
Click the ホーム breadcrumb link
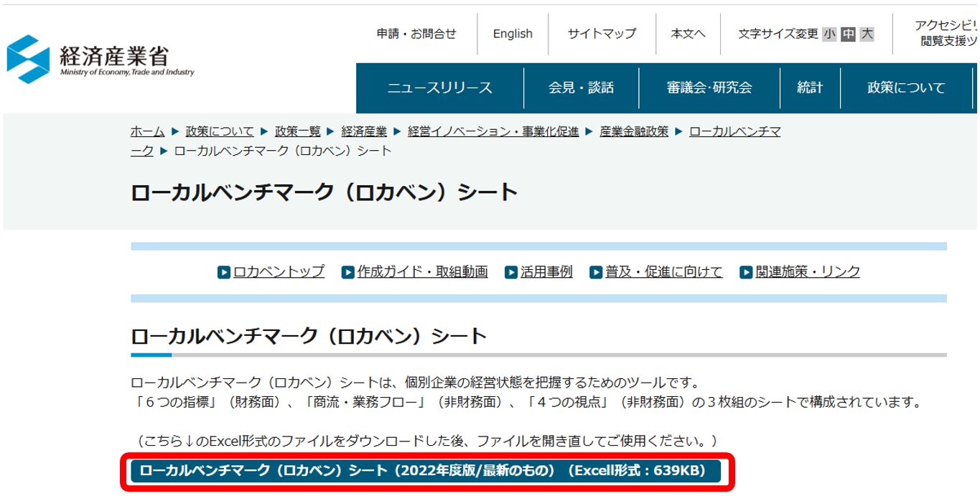tap(147, 131)
